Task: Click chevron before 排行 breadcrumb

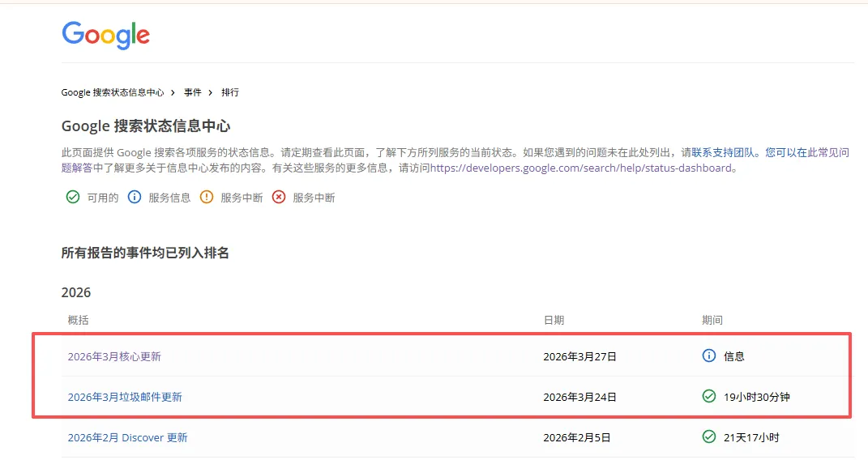Action: [x=211, y=92]
